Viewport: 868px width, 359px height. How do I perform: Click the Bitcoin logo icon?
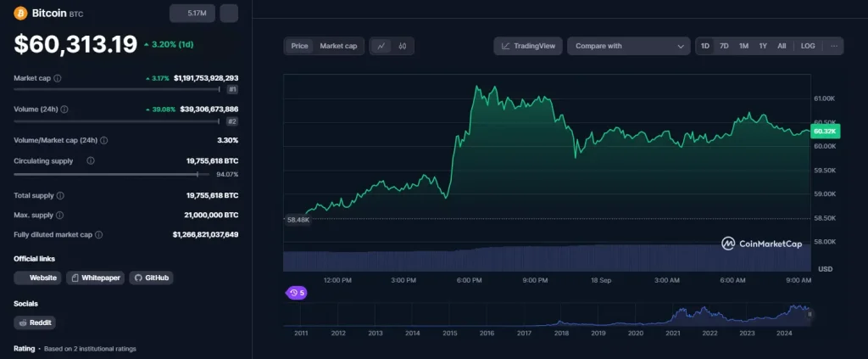tap(20, 13)
